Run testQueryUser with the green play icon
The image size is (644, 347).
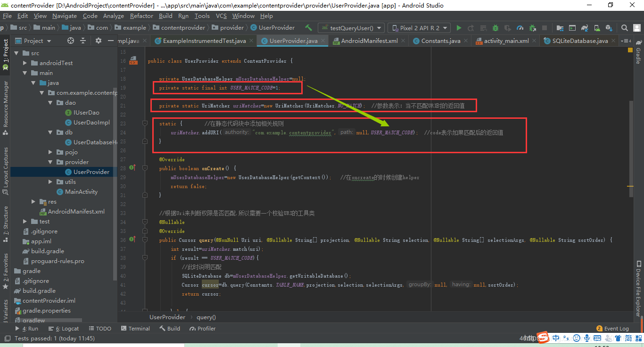pos(459,28)
